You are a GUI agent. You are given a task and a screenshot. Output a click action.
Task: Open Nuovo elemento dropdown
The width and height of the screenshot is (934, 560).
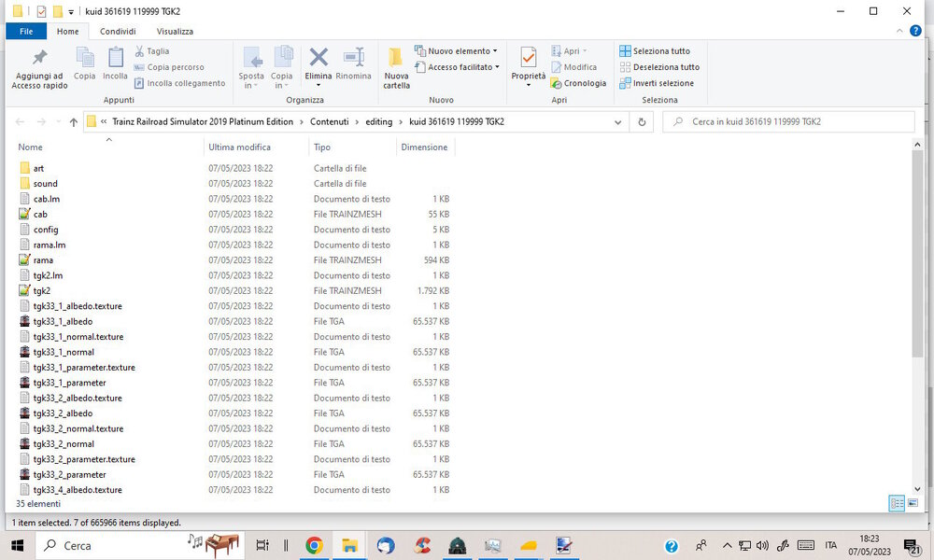457,51
